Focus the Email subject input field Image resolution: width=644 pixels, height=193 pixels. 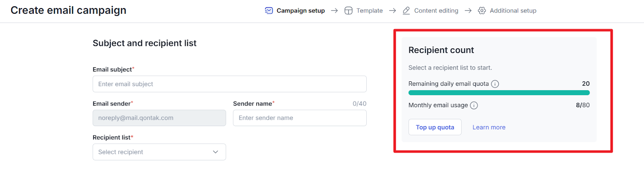click(x=229, y=84)
